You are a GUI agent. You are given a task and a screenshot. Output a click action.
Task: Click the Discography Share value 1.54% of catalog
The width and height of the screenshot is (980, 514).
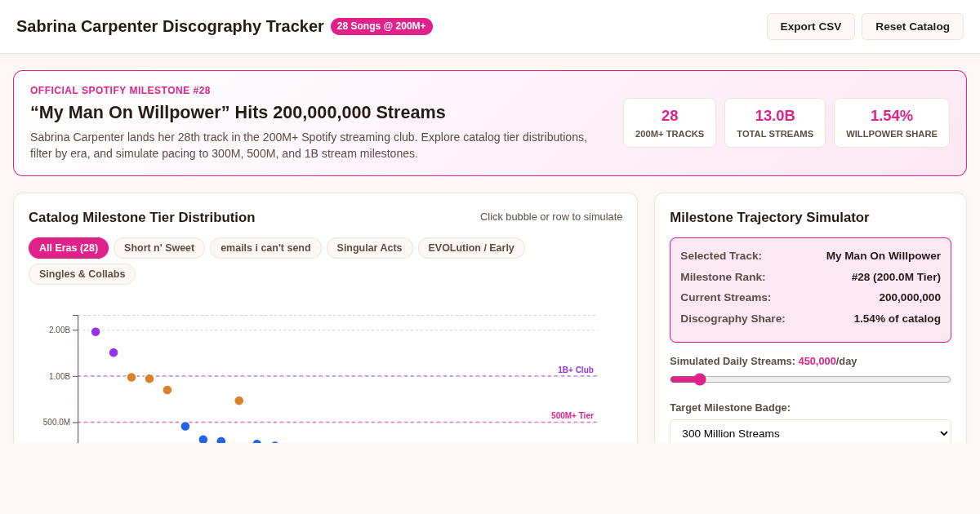(x=897, y=319)
